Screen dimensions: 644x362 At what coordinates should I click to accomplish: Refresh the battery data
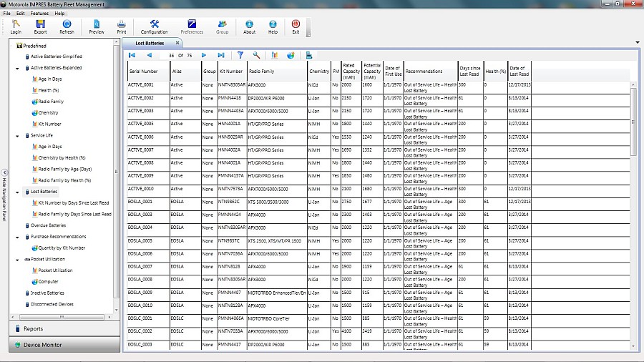[67, 26]
